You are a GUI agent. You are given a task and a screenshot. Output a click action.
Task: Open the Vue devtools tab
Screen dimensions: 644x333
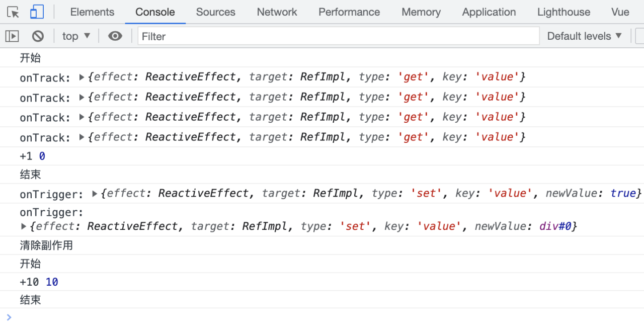(620, 12)
